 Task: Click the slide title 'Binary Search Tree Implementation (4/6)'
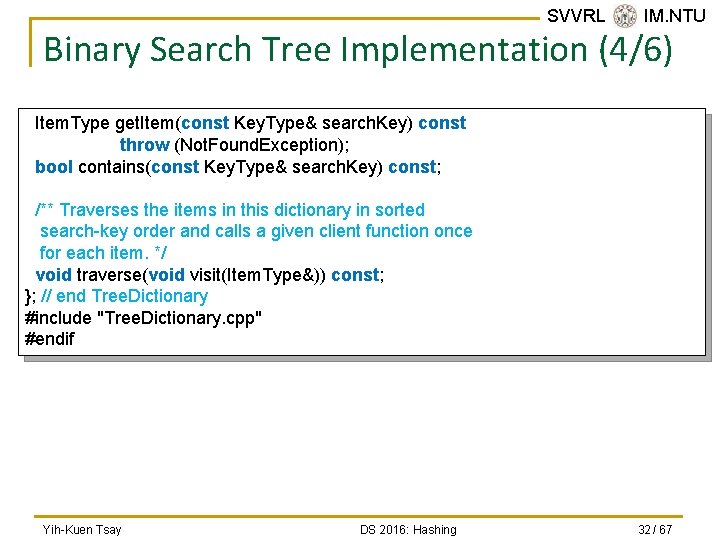click(x=358, y=49)
